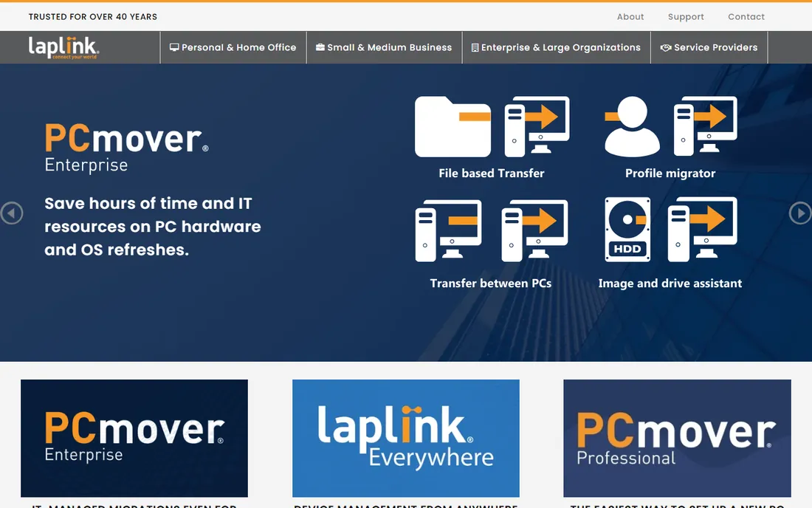Click the user silhouette Profile migrator icon
Screen dimensions: 812x508
point(632,126)
